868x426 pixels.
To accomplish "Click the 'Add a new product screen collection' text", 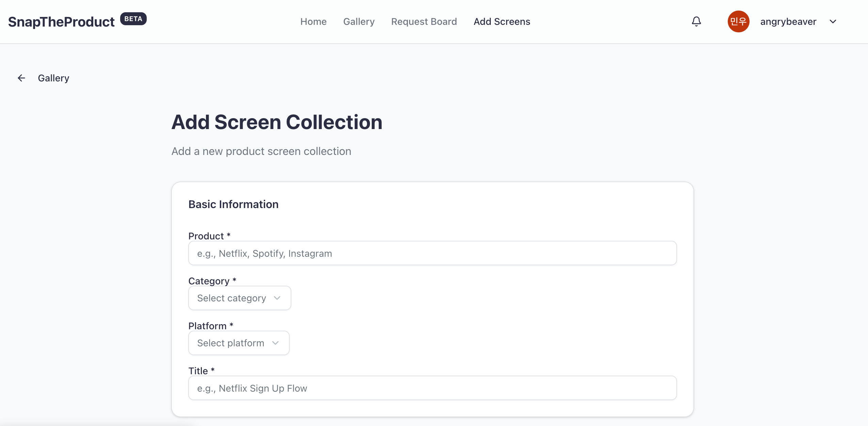I will tap(261, 151).
